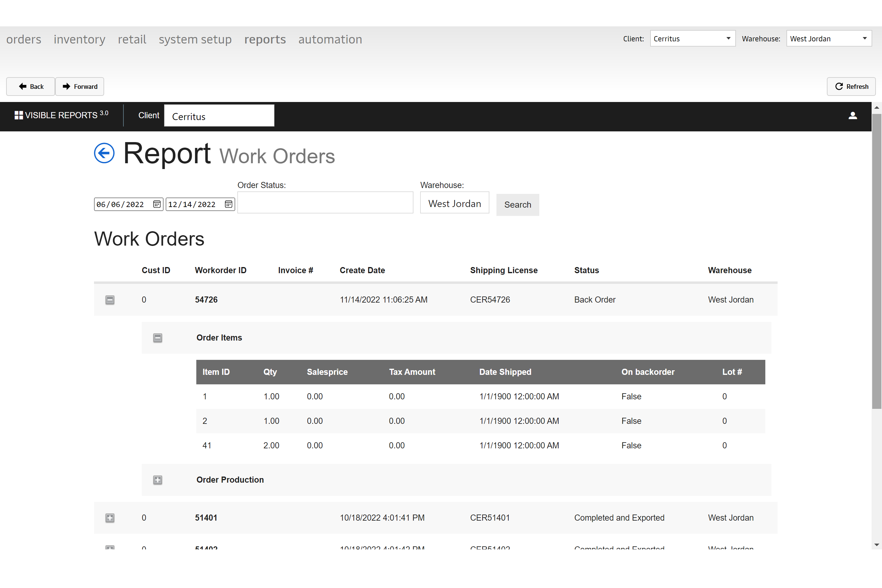Open the top Warehouse dropdown showing West Jordan
882x588 pixels.
829,39
